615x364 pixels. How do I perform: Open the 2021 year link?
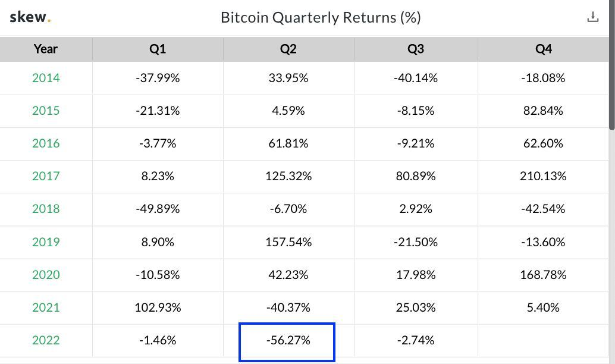pos(46,307)
